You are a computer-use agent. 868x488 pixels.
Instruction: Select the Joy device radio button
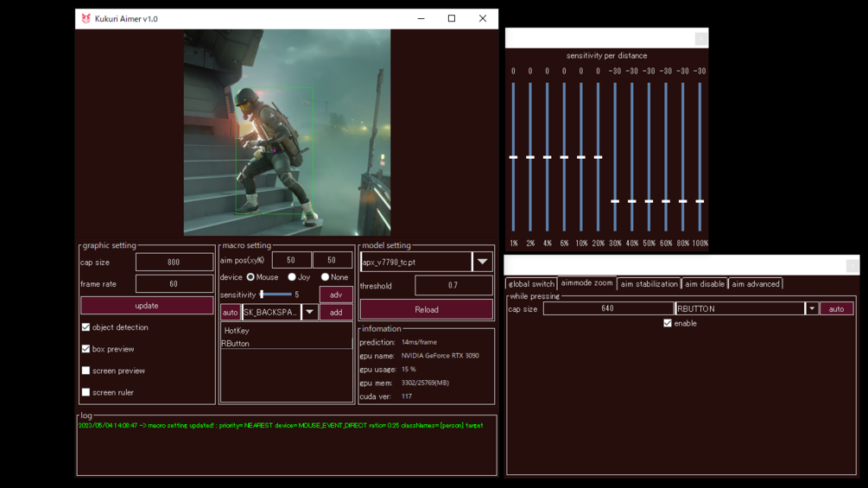coord(292,276)
